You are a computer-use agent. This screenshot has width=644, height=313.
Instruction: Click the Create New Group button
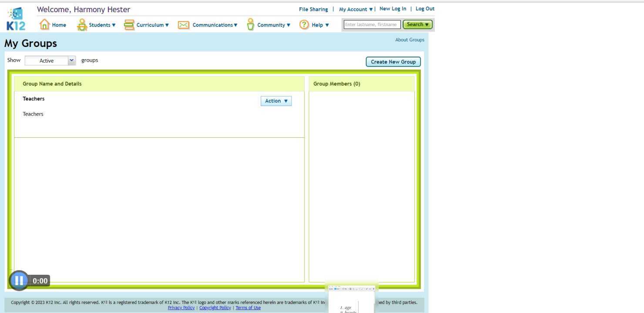(x=392, y=61)
